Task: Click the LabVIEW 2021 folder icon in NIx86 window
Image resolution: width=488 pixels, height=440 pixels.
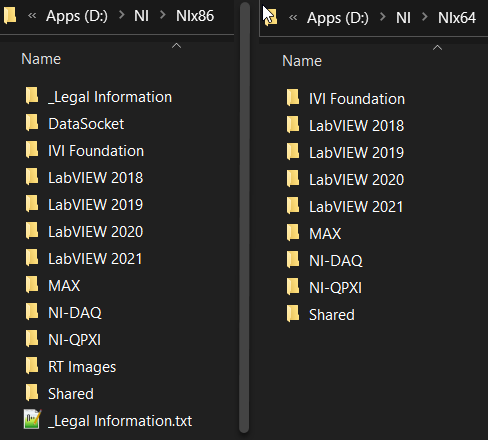Action: 32,258
